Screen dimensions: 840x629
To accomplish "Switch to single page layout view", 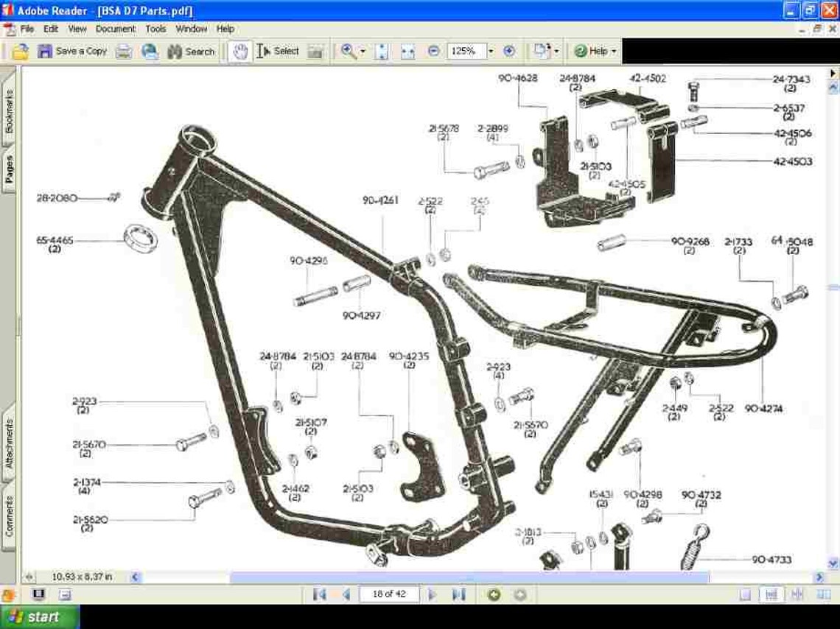I will [x=746, y=594].
